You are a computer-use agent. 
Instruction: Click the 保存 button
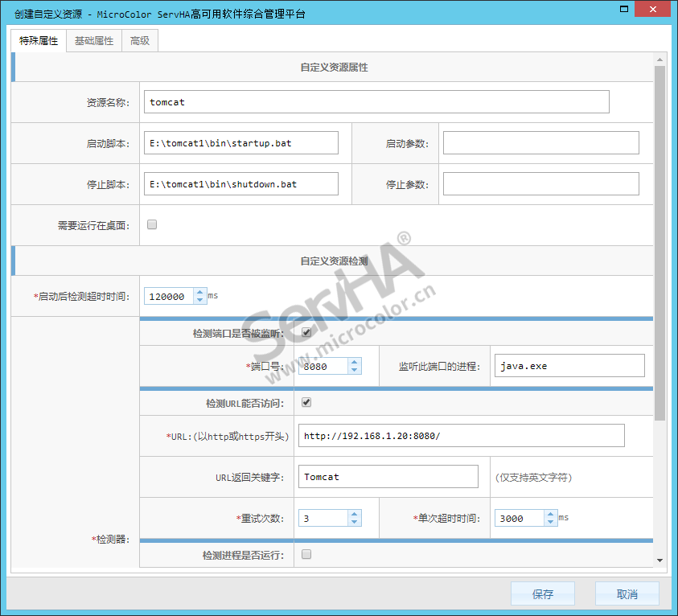pos(543,594)
